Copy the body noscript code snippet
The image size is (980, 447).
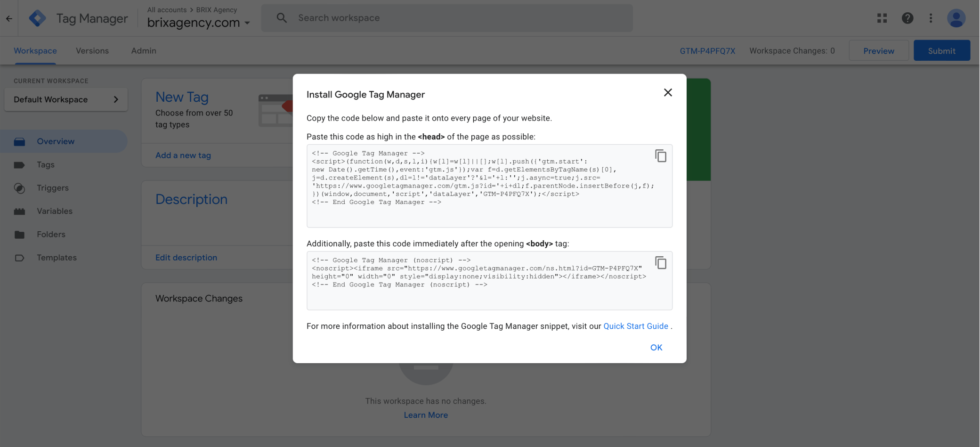pos(661,262)
